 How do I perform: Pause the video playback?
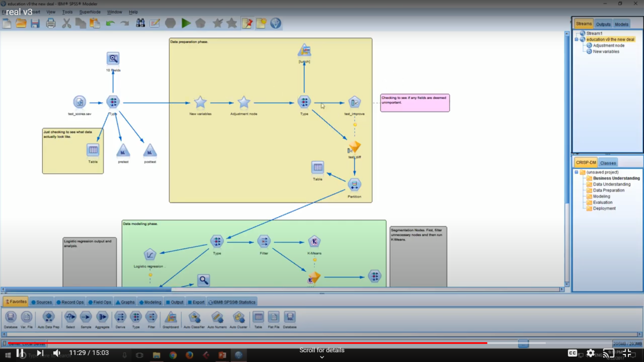coord(20,353)
